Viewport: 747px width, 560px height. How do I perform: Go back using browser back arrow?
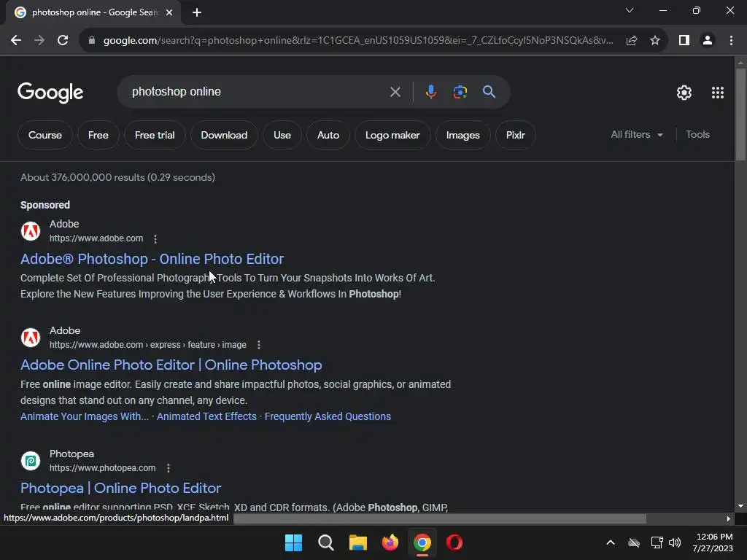click(16, 41)
